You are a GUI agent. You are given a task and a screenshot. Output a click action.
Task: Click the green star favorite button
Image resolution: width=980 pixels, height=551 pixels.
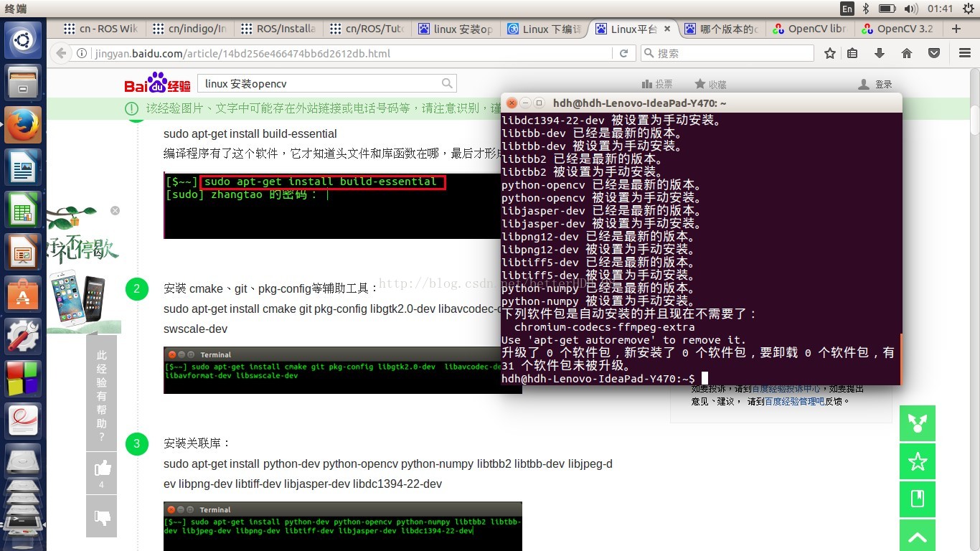(x=918, y=461)
